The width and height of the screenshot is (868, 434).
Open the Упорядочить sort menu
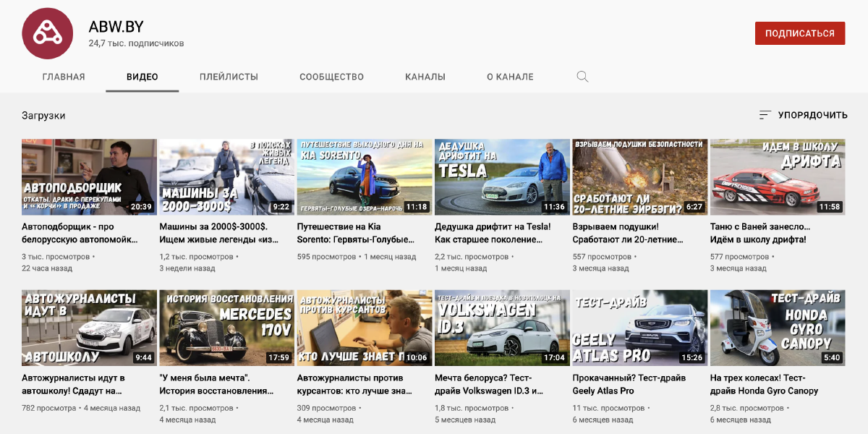tap(803, 115)
